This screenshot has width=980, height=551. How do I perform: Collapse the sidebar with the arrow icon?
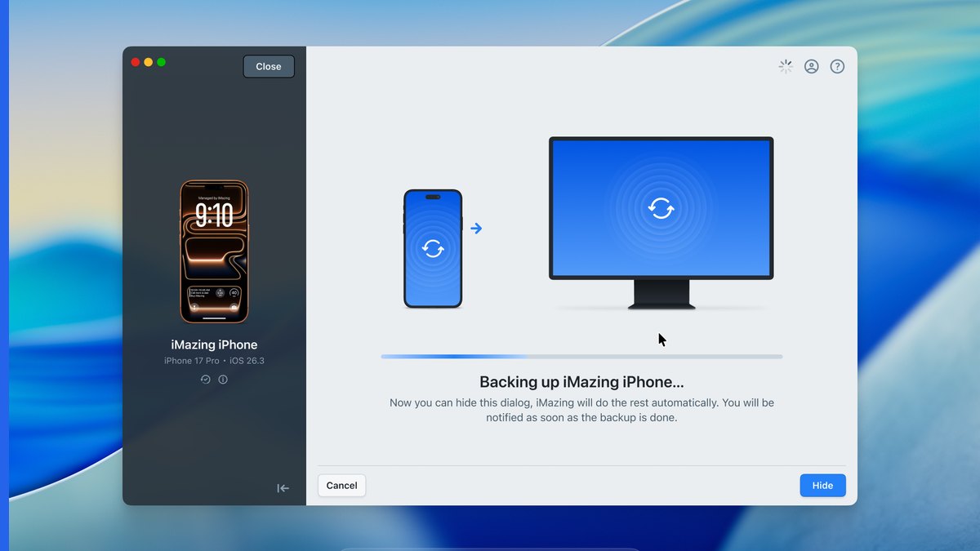point(283,488)
